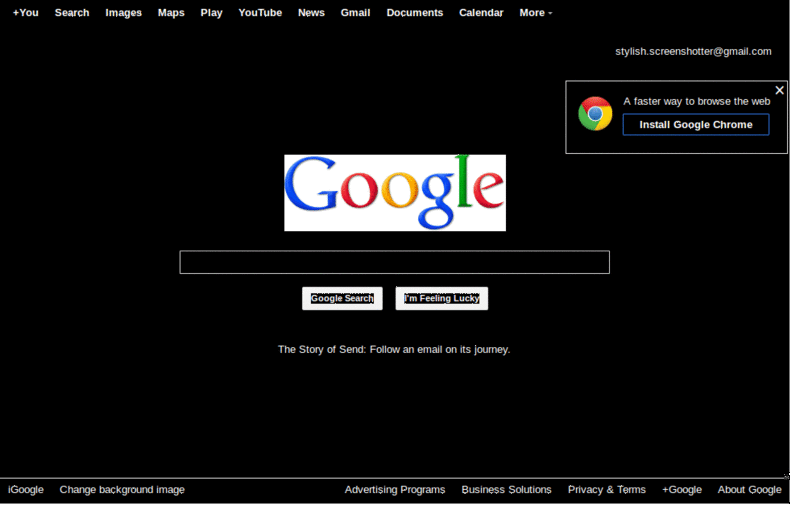The width and height of the screenshot is (800, 514).
Task: Click the I'm Feeling Lucky button
Action: click(x=442, y=299)
